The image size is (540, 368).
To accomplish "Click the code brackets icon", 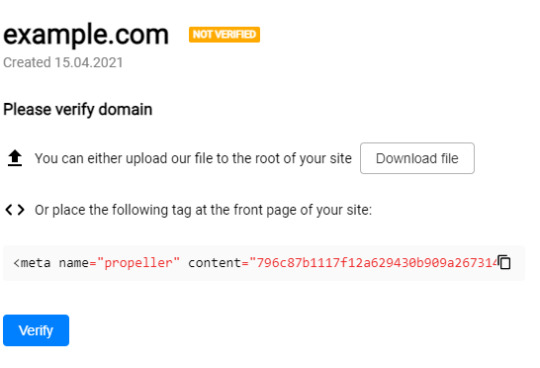I will coord(15,210).
